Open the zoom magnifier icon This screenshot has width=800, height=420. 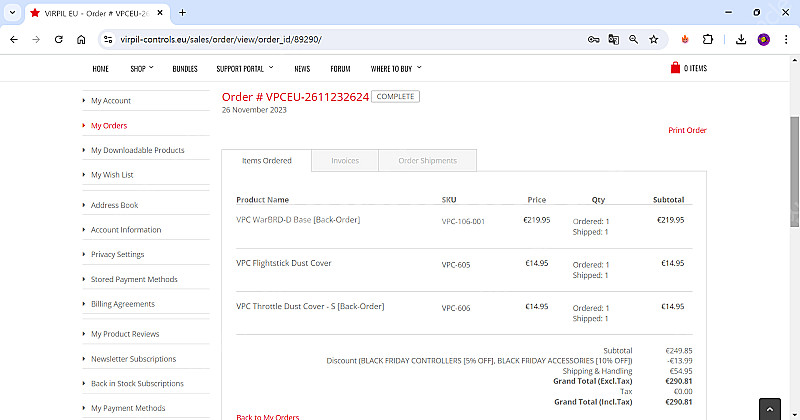click(634, 39)
